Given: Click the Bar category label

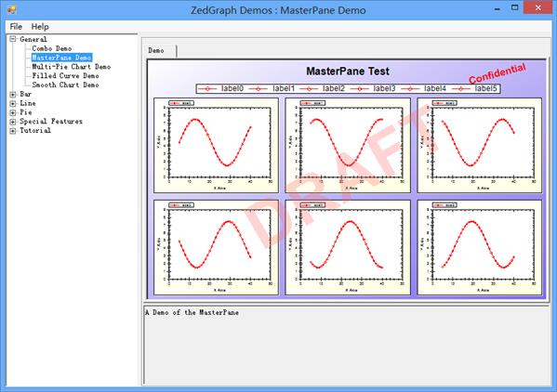Looking at the screenshot, I should click(26, 94).
